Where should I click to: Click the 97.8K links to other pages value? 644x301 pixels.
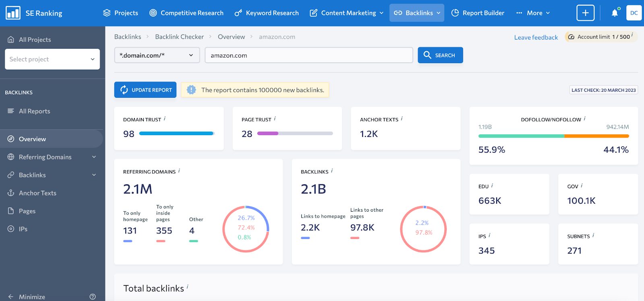(362, 227)
